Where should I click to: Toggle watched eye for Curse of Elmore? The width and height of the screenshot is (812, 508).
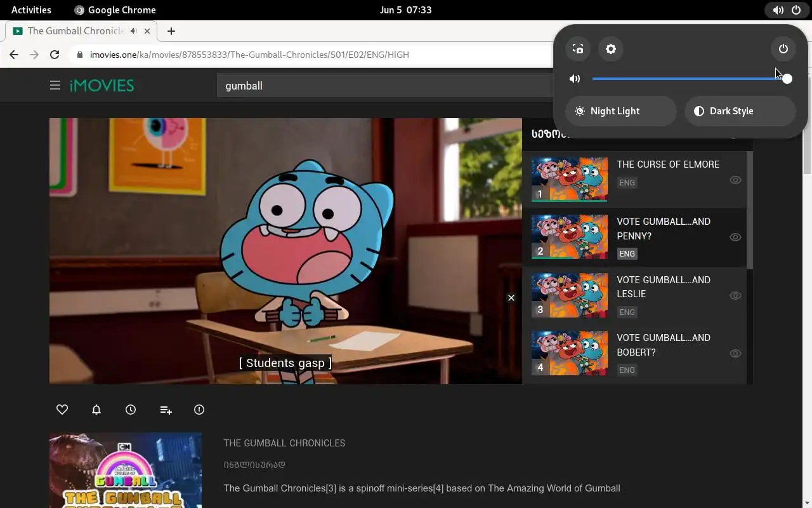tap(735, 180)
